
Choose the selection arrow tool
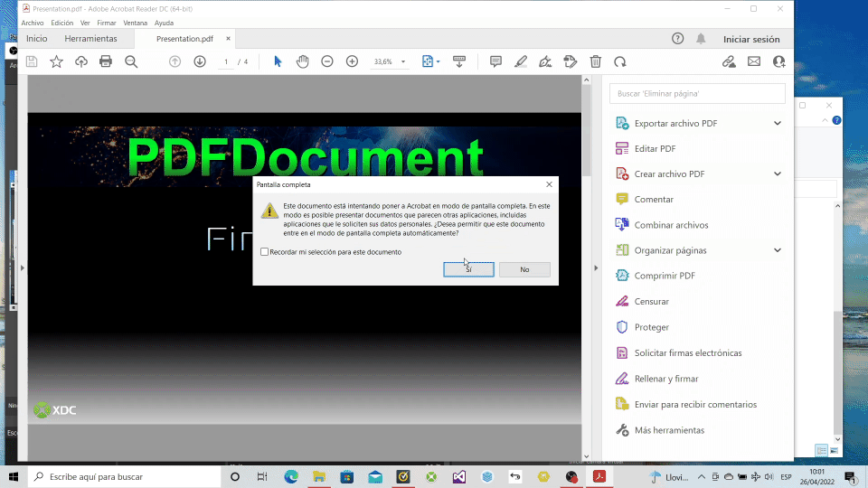point(278,61)
